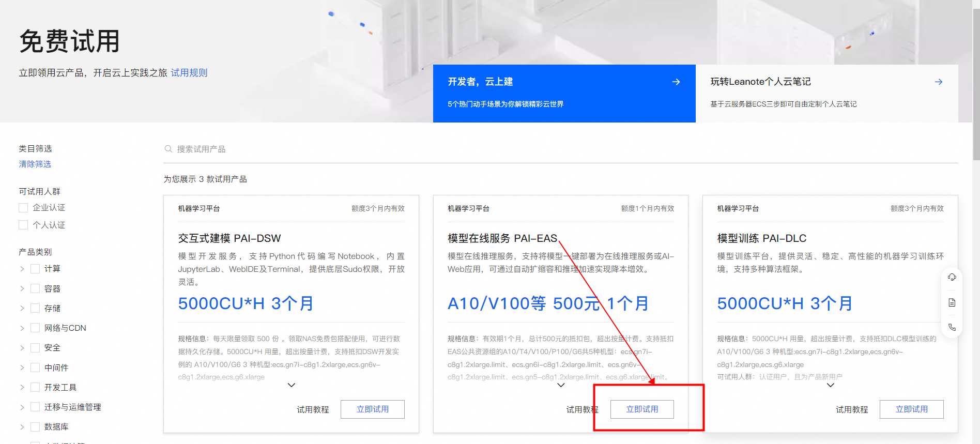The height and width of the screenshot is (444, 980).
Task: Click the 额度1个月内有效 label
Action: coord(648,208)
